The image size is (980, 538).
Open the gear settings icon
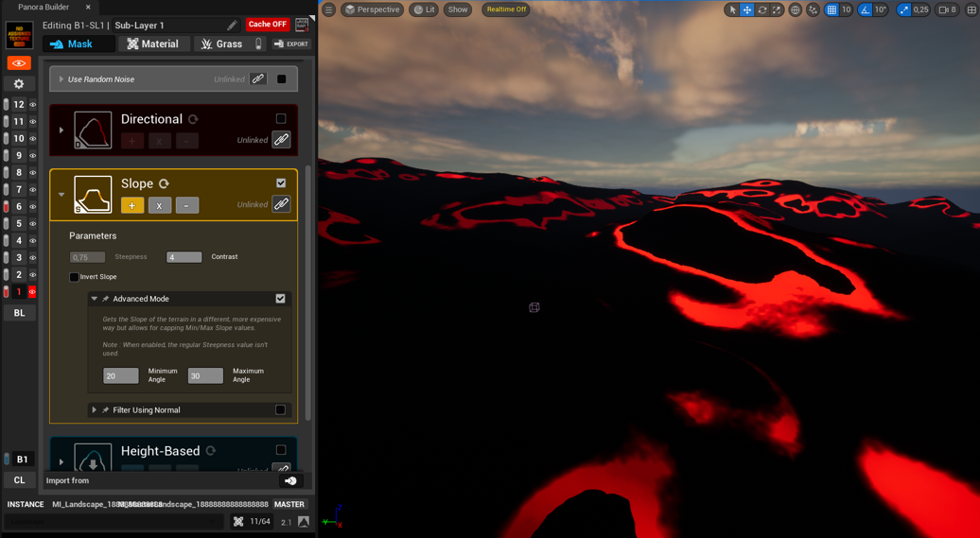[19, 84]
